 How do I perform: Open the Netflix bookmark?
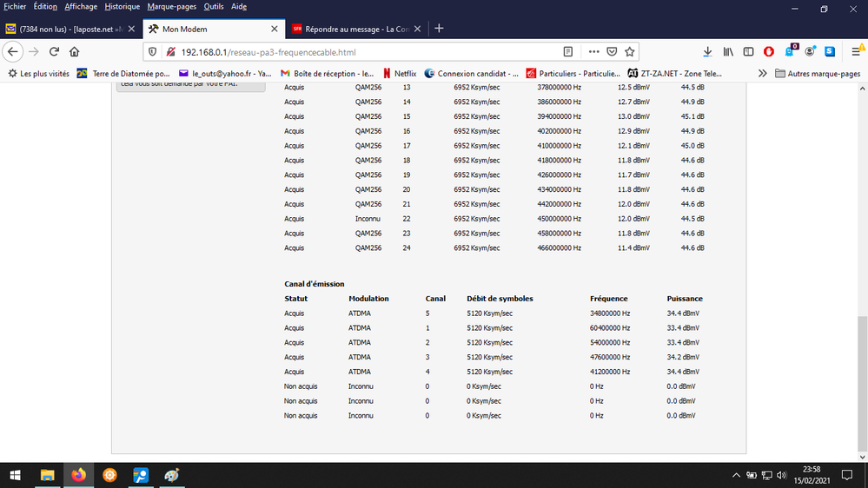(400, 74)
